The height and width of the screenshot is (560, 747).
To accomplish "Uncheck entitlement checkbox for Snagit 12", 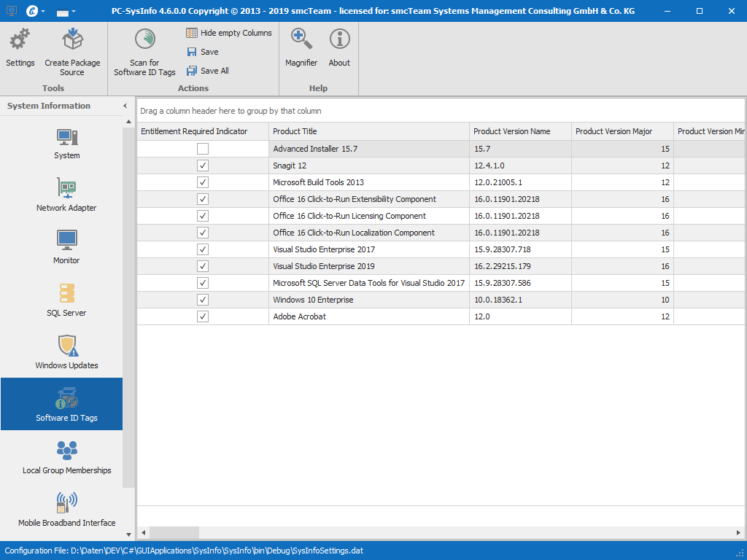I will point(203,166).
